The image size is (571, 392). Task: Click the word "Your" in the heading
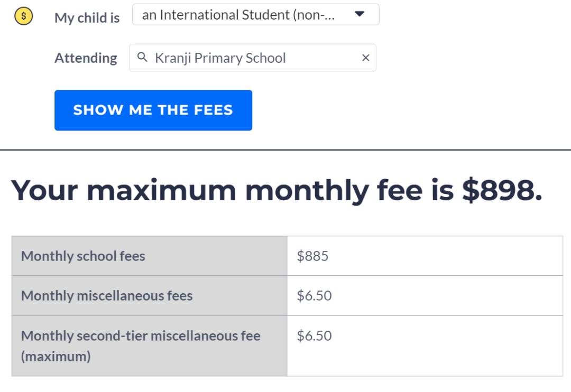(x=44, y=190)
